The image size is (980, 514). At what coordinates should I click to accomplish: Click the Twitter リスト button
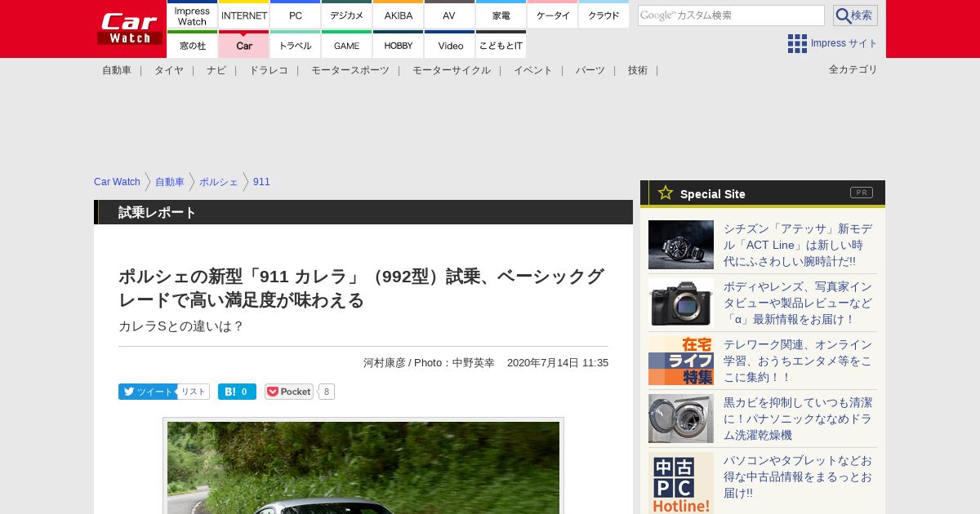(x=194, y=392)
